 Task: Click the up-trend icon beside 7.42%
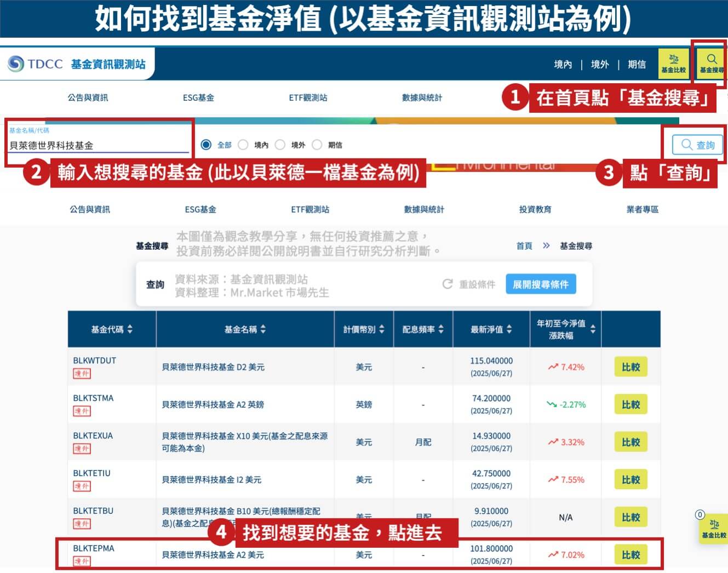coord(553,366)
